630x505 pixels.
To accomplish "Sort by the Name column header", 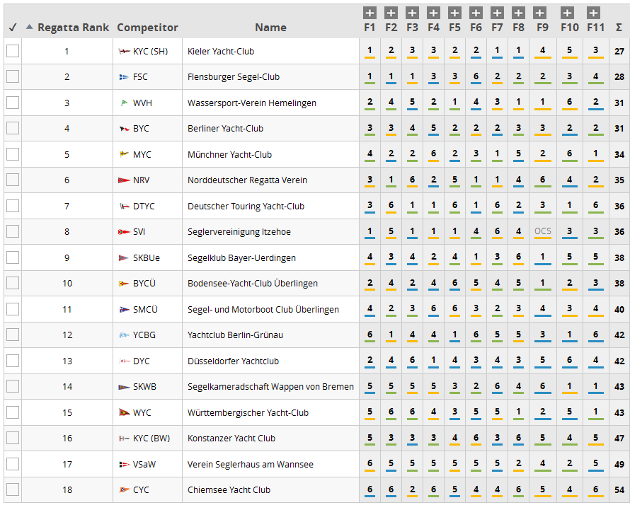I will click(x=271, y=27).
